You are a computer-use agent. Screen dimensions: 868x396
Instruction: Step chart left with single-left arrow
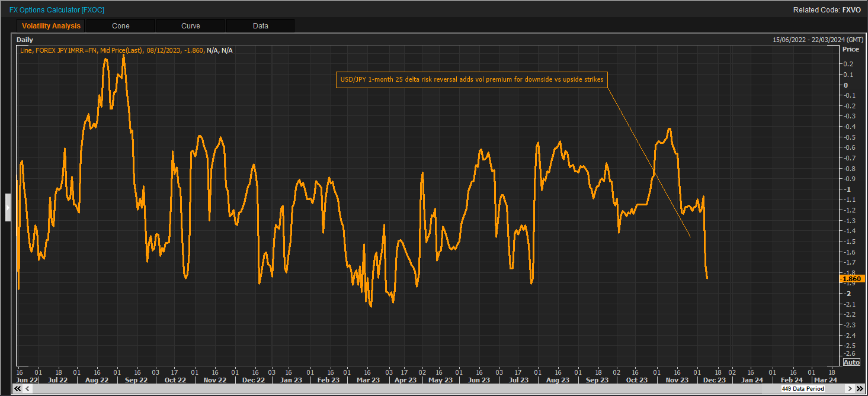coord(28,389)
